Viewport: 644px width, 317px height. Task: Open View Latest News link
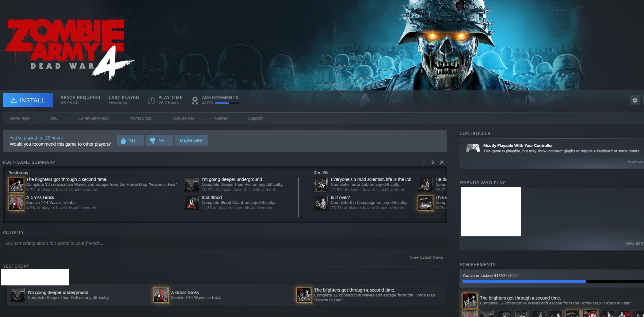coord(426,258)
